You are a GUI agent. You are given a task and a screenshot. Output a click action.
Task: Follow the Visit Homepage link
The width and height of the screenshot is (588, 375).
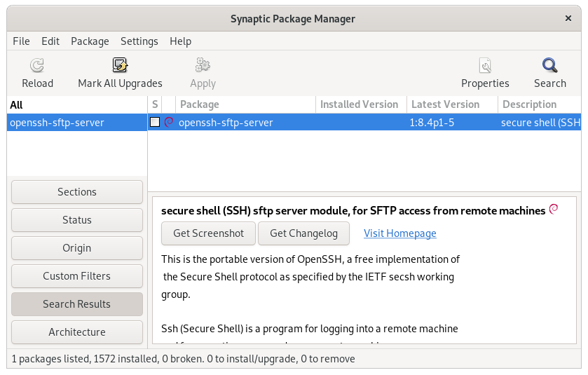(399, 233)
